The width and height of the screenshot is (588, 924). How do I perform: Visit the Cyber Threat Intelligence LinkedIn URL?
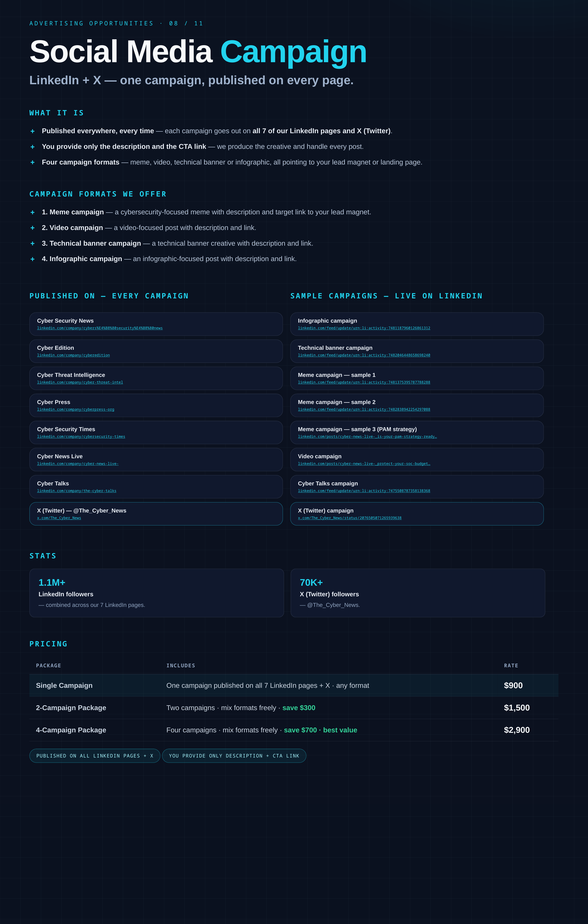tap(80, 383)
